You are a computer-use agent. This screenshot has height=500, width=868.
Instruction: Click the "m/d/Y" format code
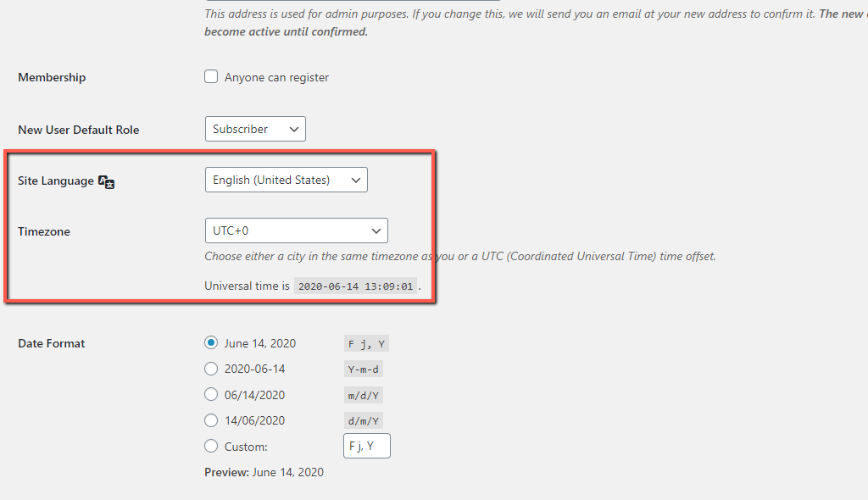(x=363, y=394)
